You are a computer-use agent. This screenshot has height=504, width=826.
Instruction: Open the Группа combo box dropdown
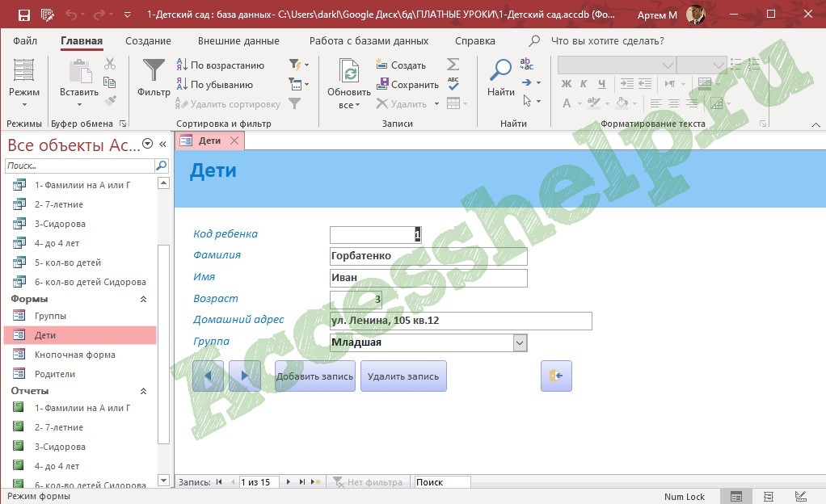tap(520, 342)
